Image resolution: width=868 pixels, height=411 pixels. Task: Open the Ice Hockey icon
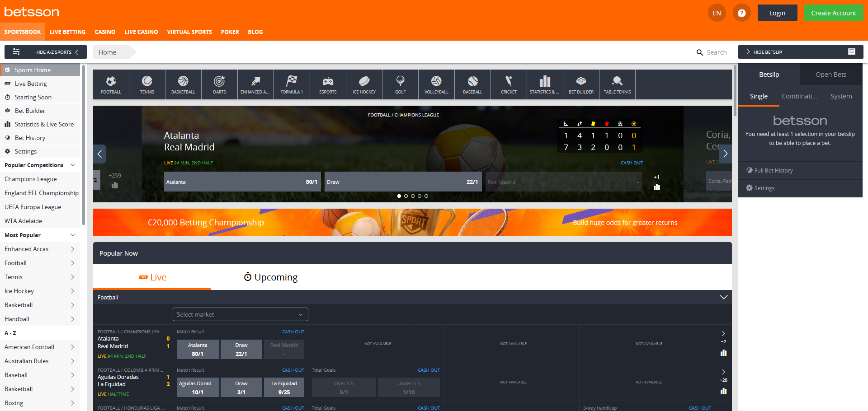[364, 84]
